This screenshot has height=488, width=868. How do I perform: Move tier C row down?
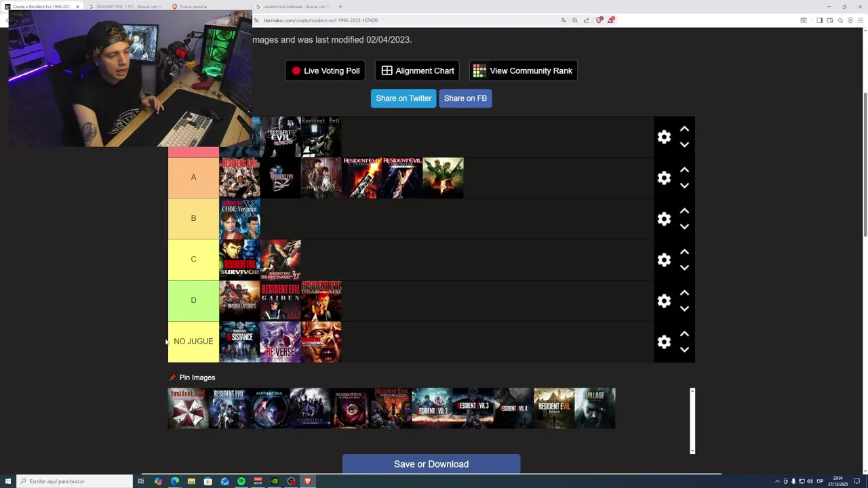(x=684, y=267)
